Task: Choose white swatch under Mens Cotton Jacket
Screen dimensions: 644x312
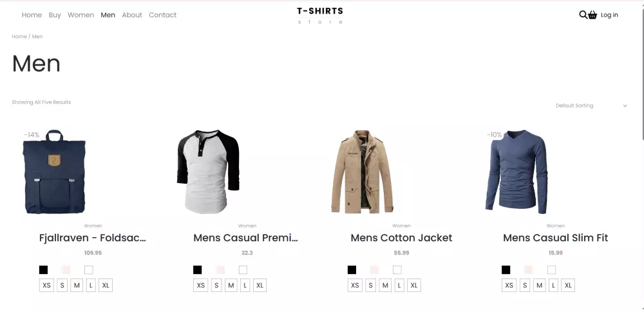Action: click(x=397, y=270)
